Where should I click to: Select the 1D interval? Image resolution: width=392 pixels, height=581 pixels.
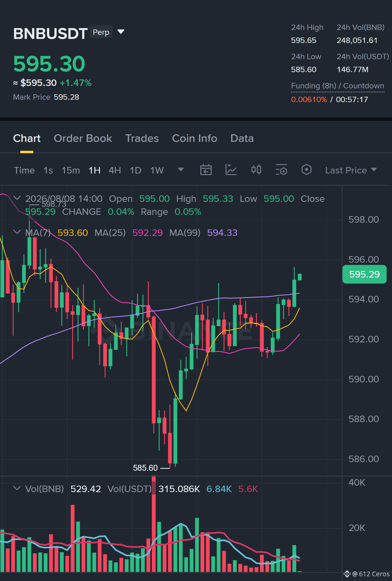tap(136, 170)
